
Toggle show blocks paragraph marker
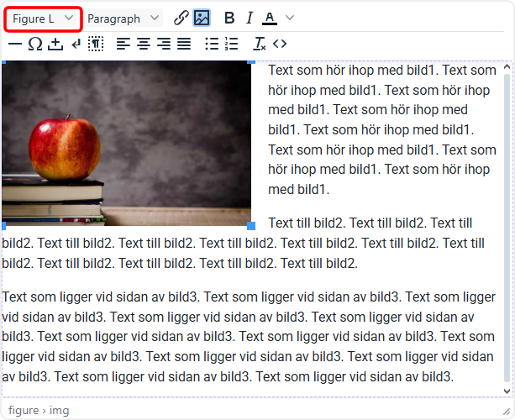96,44
